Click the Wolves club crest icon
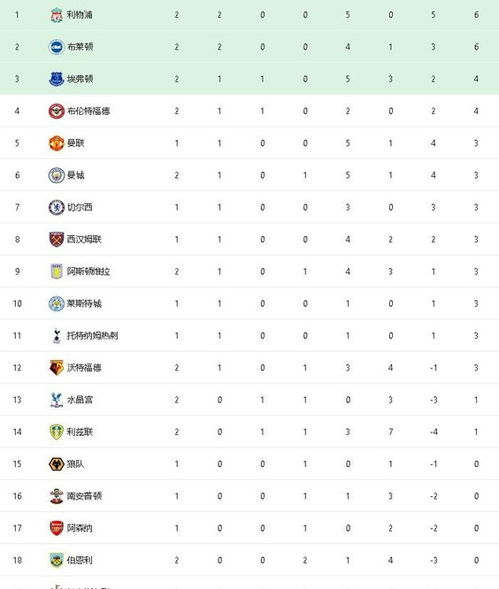Image resolution: width=499 pixels, height=589 pixels. click(56, 464)
